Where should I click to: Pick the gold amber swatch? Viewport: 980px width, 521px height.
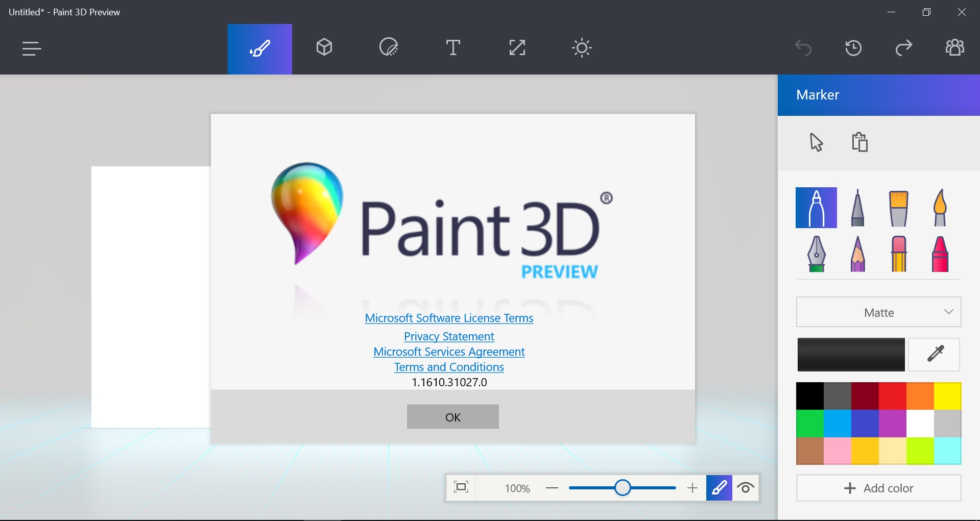click(x=865, y=451)
